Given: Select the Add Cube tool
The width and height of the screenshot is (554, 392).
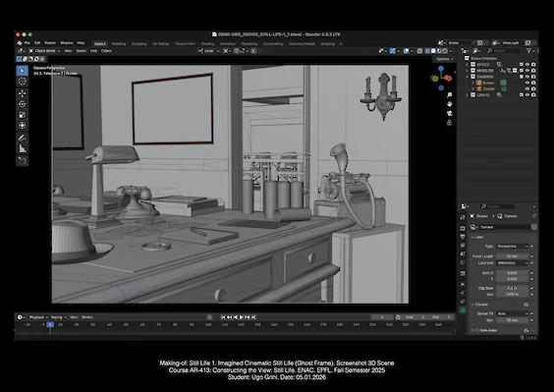Looking at the screenshot, I should 23,160.
